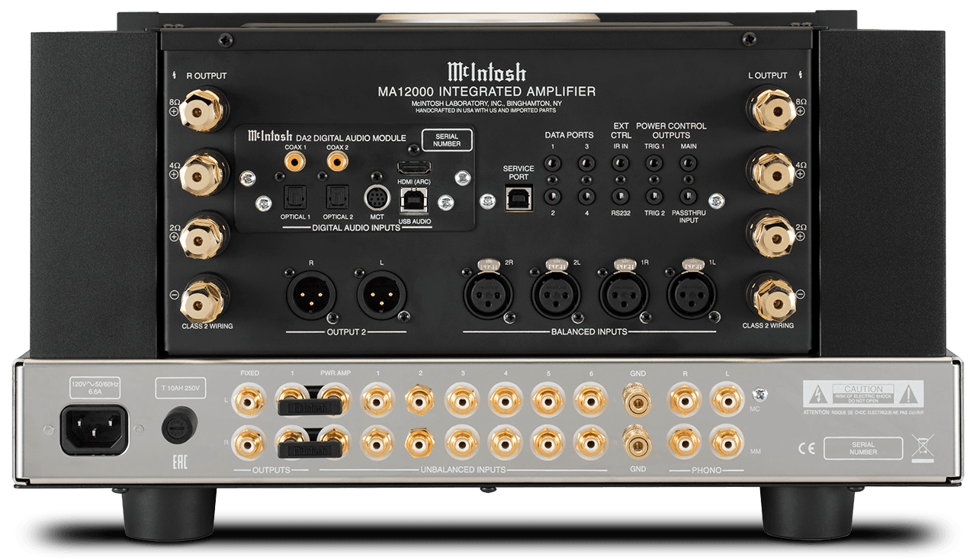Select unbalanced input 2 R RCA jack
The width and height of the screenshot is (976, 560).
click(x=419, y=442)
